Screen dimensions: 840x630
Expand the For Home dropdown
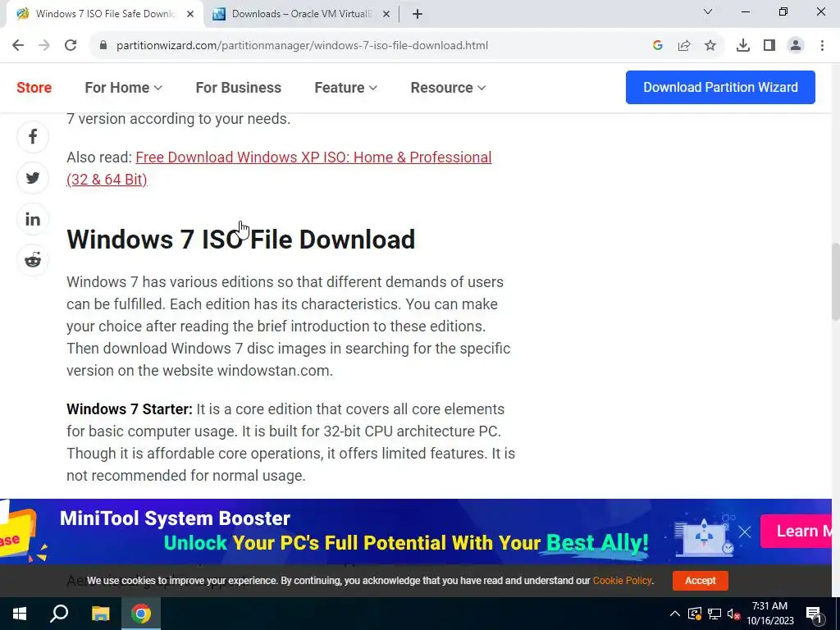tap(123, 87)
